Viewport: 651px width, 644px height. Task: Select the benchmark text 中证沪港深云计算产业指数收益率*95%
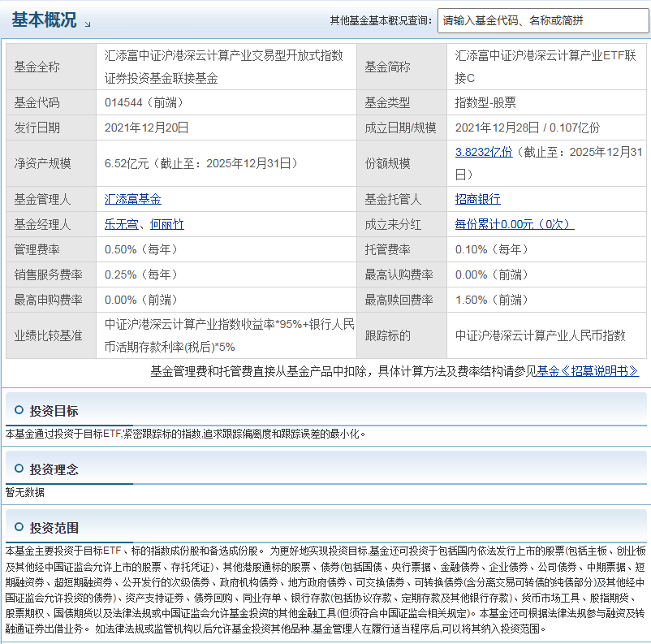tap(204, 324)
